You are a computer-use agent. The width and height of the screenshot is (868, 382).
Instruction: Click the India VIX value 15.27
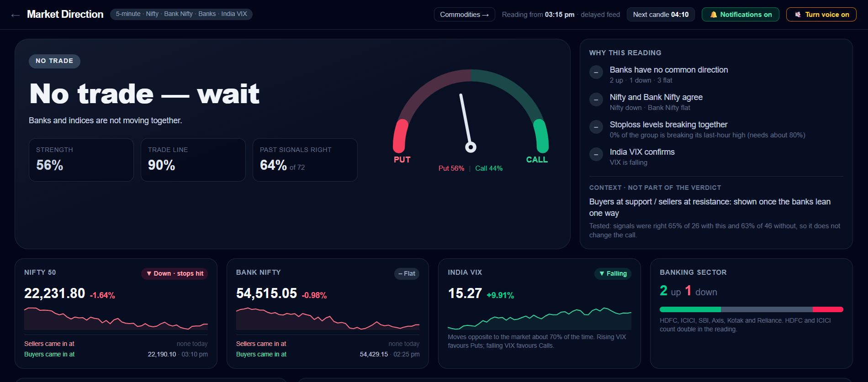tap(465, 293)
